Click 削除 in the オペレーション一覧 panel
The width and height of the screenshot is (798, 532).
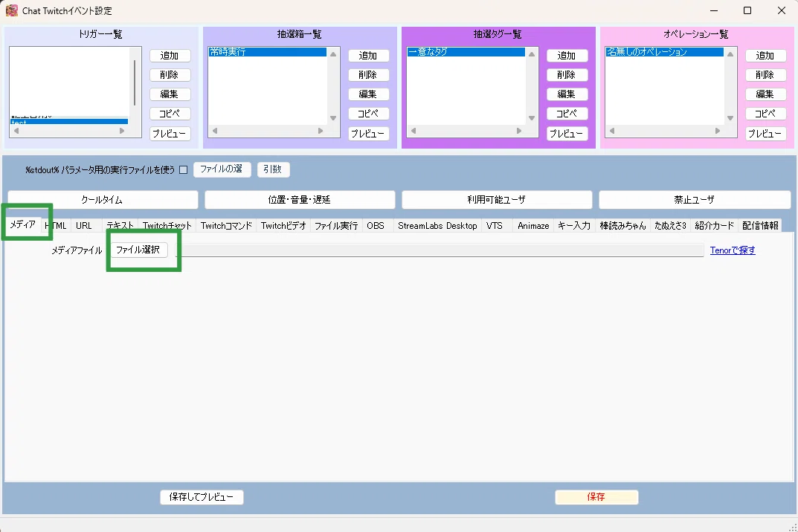(765, 75)
